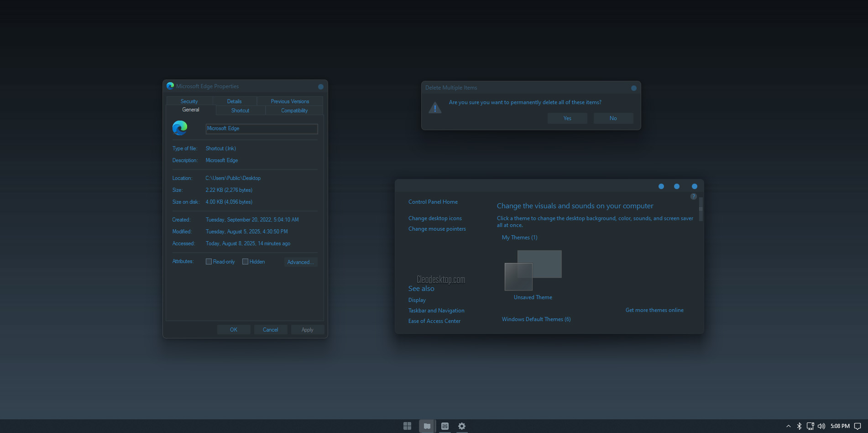Screen dimensions: 868x433
Task: Click the Description value Microsoft Edge
Action: click(x=222, y=160)
